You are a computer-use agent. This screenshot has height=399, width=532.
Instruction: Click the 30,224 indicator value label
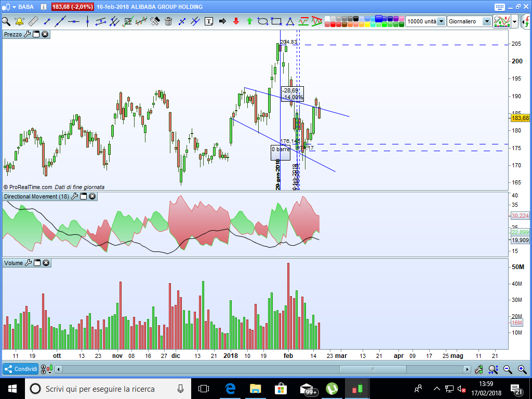click(x=520, y=216)
